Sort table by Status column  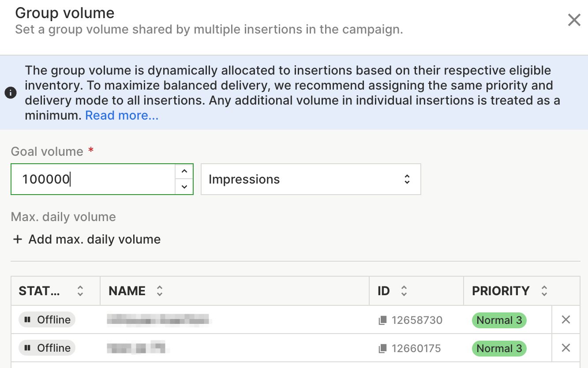(x=80, y=291)
